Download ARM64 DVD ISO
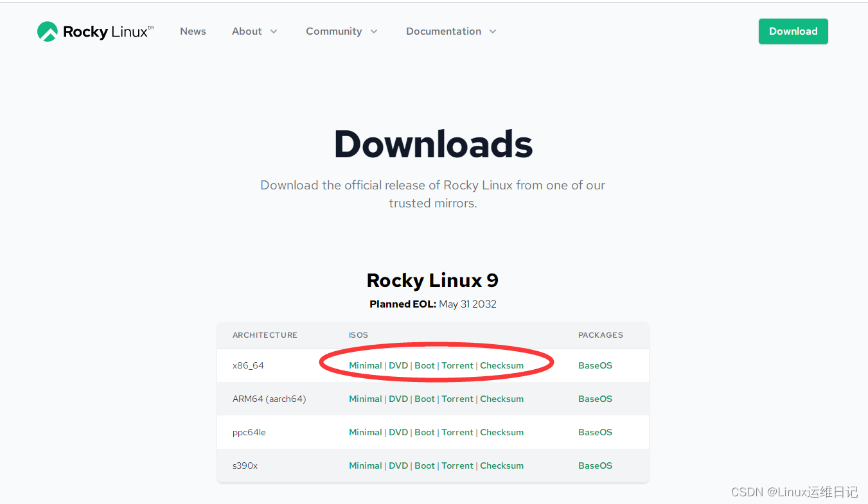Viewport: 868px width, 504px height. coord(398,399)
